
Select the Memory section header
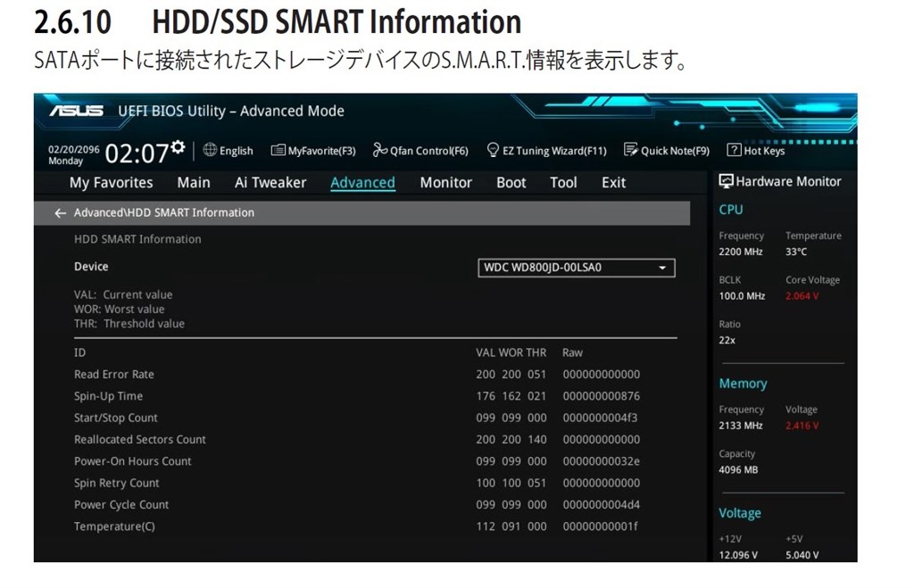click(743, 383)
